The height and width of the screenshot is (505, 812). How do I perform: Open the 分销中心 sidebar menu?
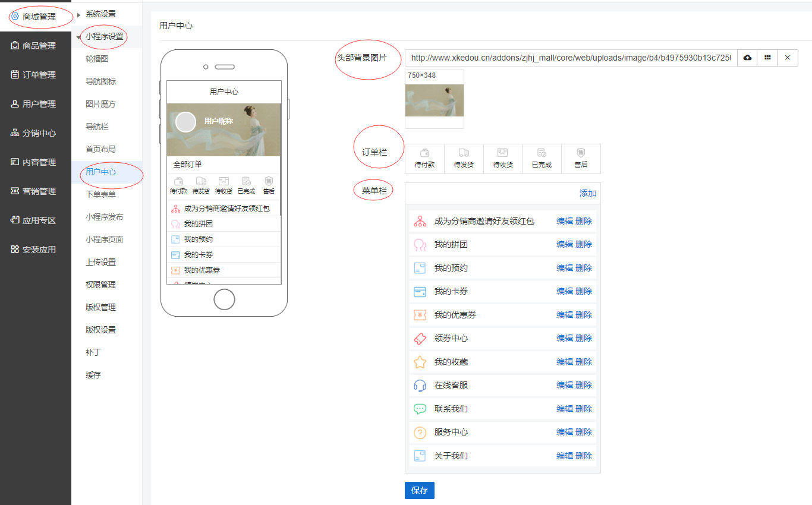point(39,133)
